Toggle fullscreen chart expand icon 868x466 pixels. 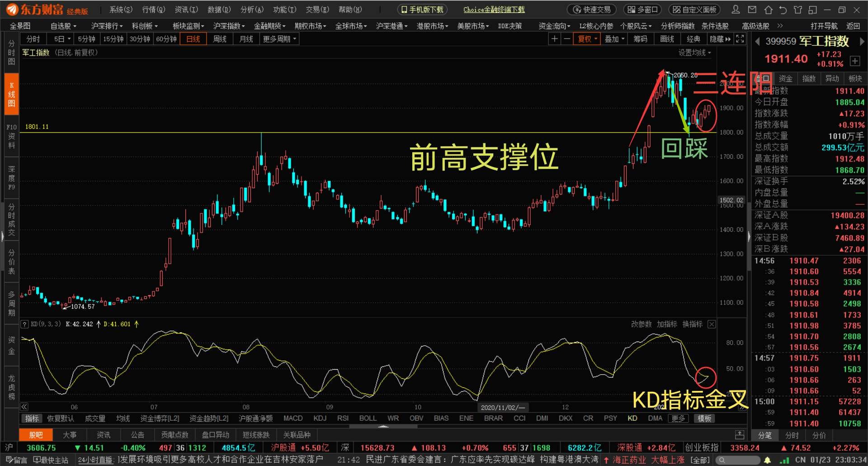pyautogui.click(x=740, y=39)
